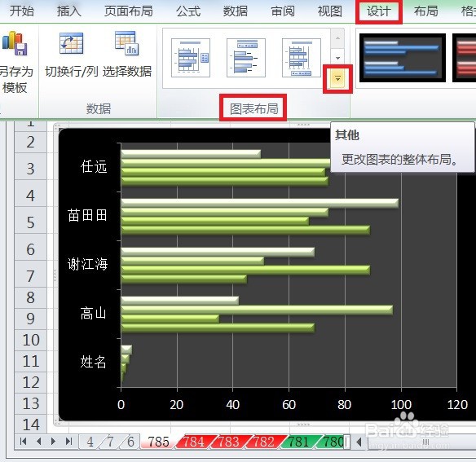Select row header 5
This screenshot has height=462, width=476.
tap(31, 222)
